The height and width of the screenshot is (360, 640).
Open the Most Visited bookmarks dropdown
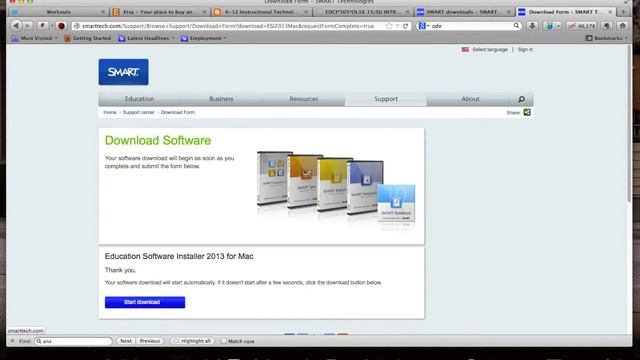(34, 38)
